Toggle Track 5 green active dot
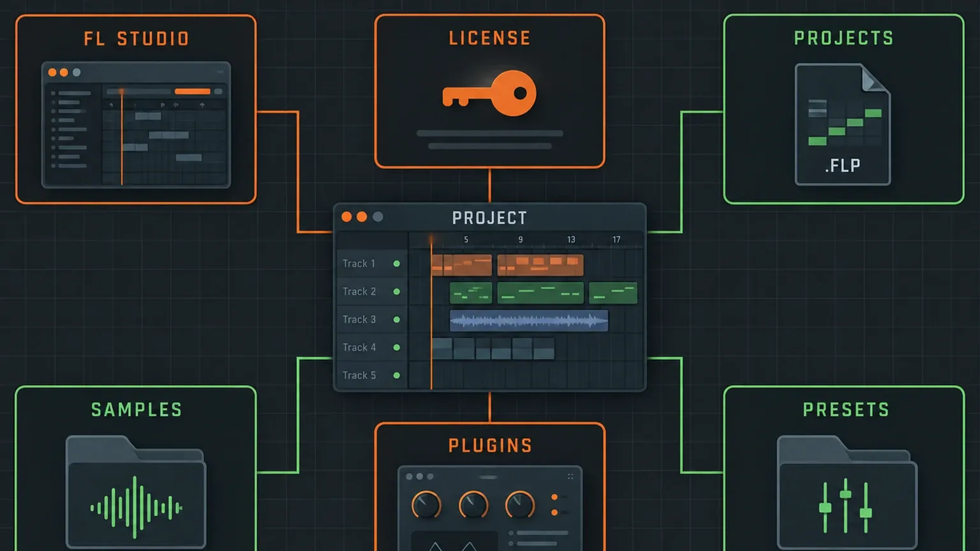980x551 pixels. (396, 376)
